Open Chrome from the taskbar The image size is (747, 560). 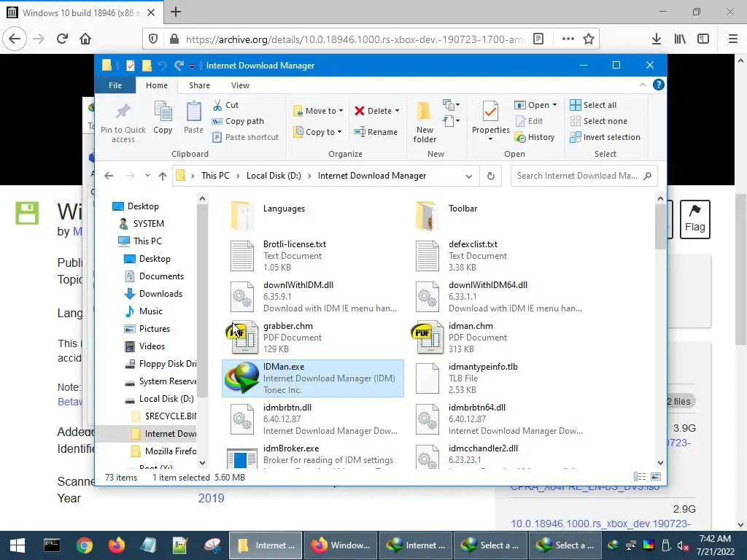[x=84, y=545]
